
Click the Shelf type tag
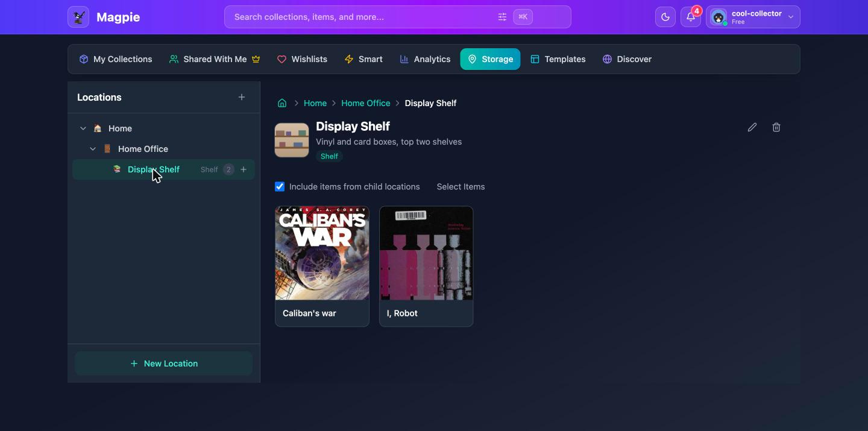tap(329, 156)
